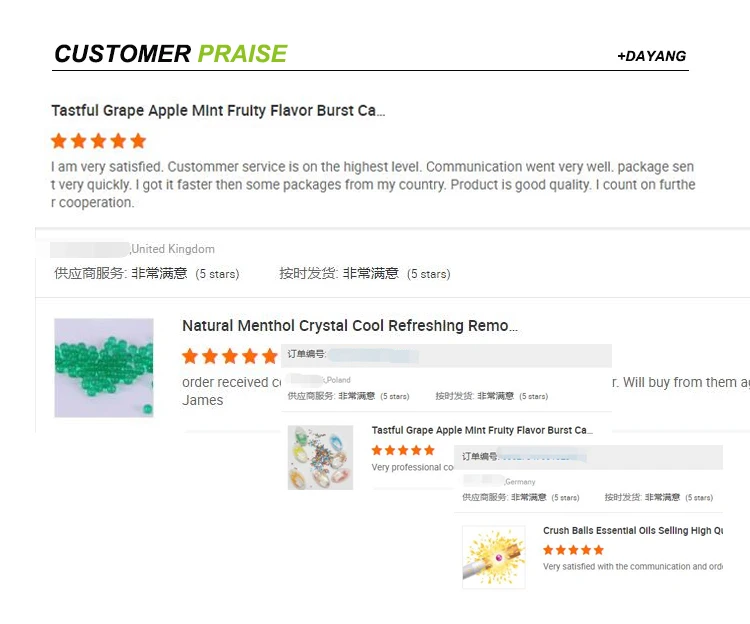Click the first order number field 订单编号
Screen dimensions: 750x624
[x=446, y=355]
